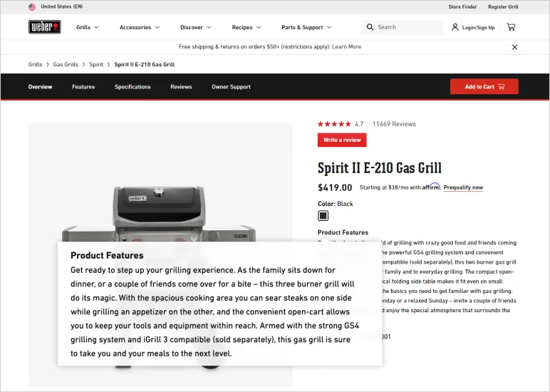Viewport: 550px width, 392px height.
Task: Expand the Recipes menu
Action: 247,27
